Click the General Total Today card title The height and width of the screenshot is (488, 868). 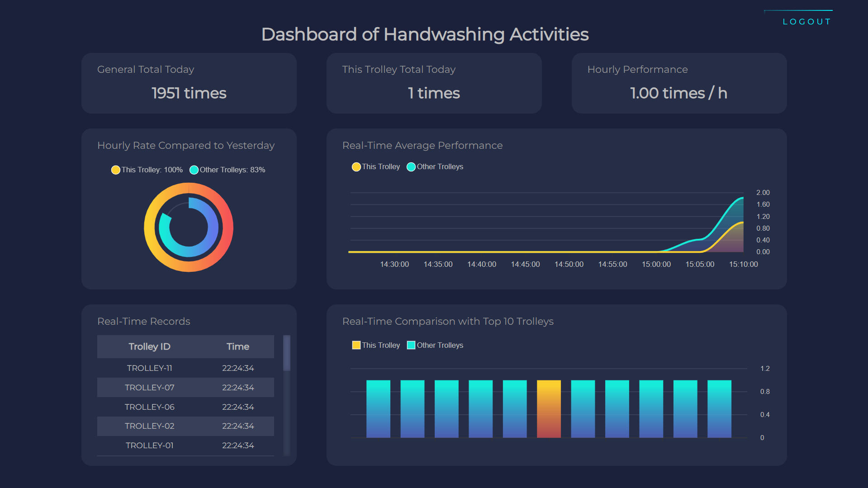[x=146, y=70]
